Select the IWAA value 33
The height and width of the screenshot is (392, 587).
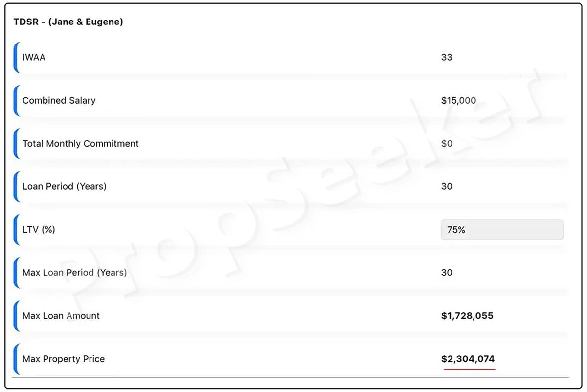447,57
